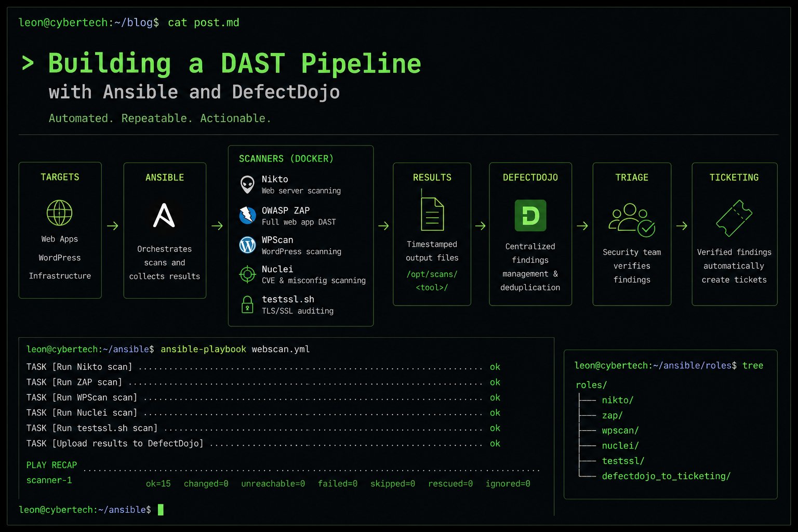Click the 'changed=0' recap value
This screenshot has height=532, width=798.
click(206, 484)
